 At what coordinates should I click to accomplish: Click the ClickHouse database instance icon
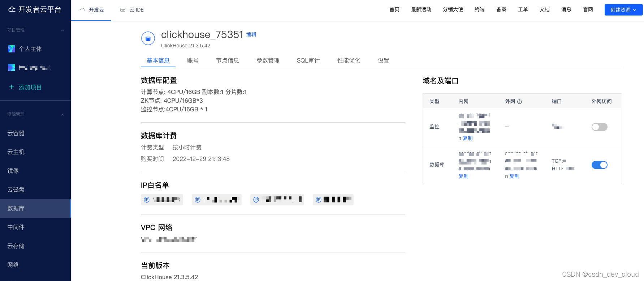pyautogui.click(x=148, y=38)
